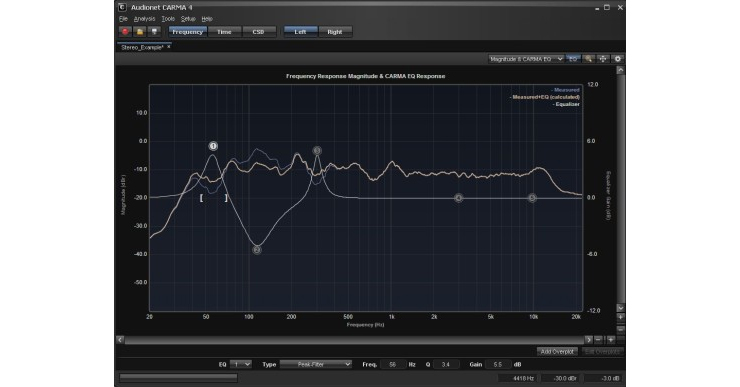Click the 4418 Hz cursor readout
The image size is (740, 387).
tap(519, 378)
